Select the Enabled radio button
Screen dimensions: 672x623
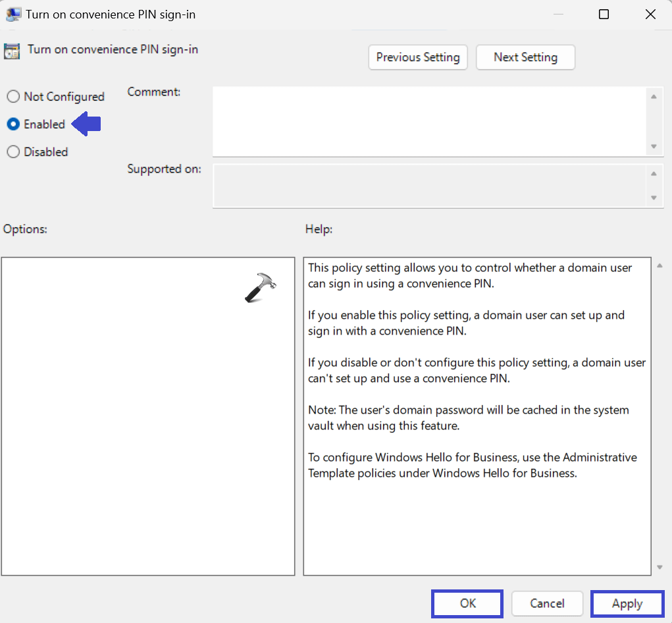(14, 124)
